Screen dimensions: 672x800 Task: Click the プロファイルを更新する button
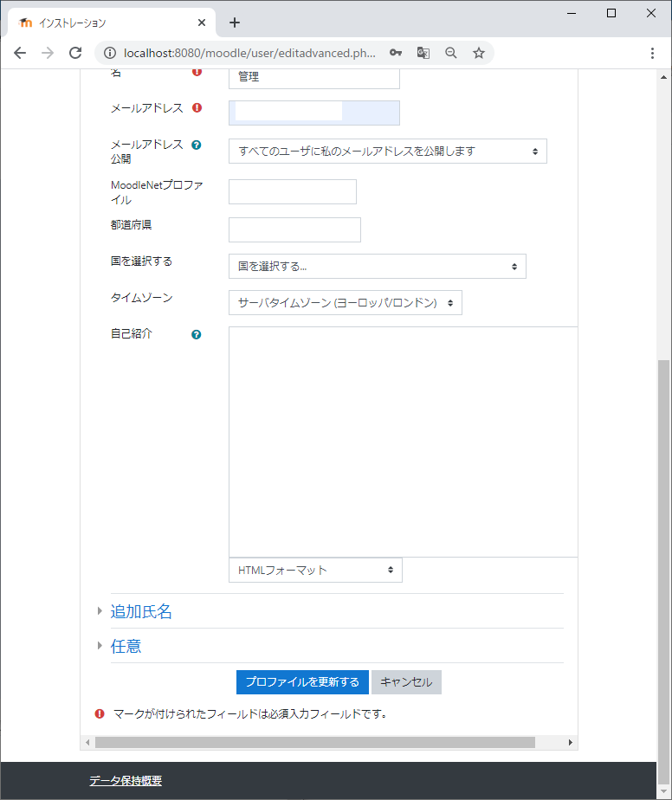pos(302,682)
